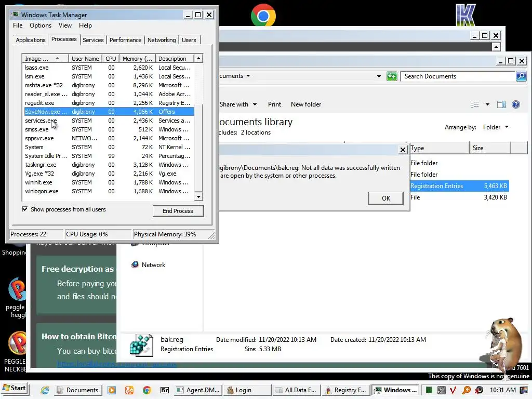
Task: Switch to the Networking tab
Action: point(162,40)
